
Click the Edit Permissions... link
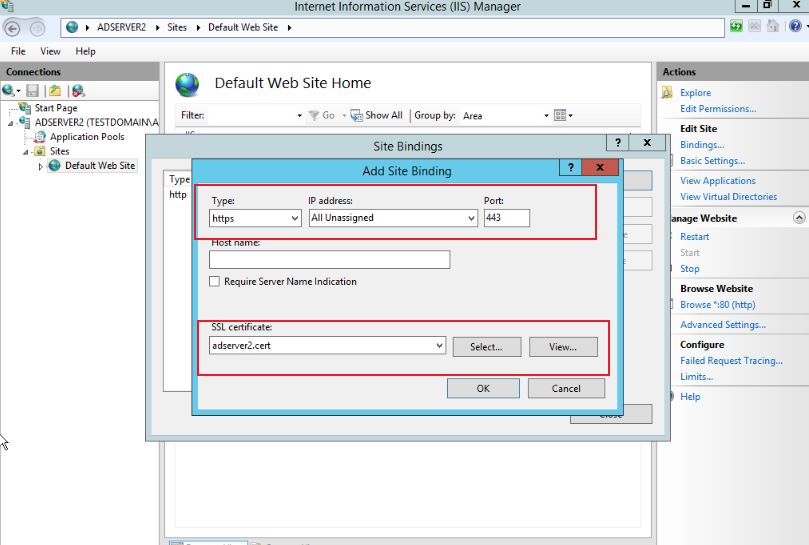point(718,109)
